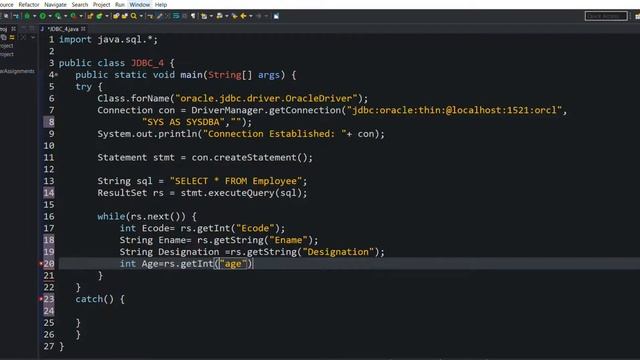
Task: Close the JDBC_4.java editor tab
Action: pos(83,29)
